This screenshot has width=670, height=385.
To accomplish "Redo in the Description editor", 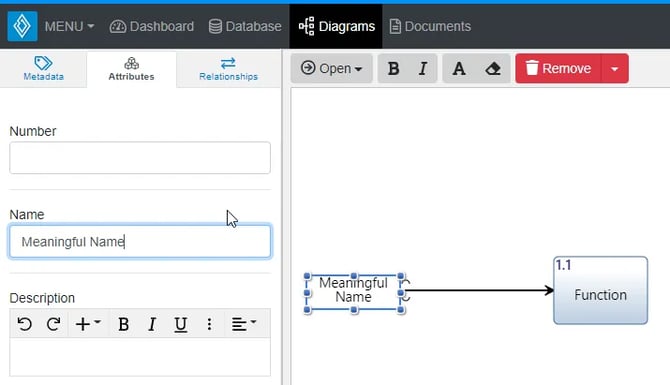I will (x=53, y=324).
